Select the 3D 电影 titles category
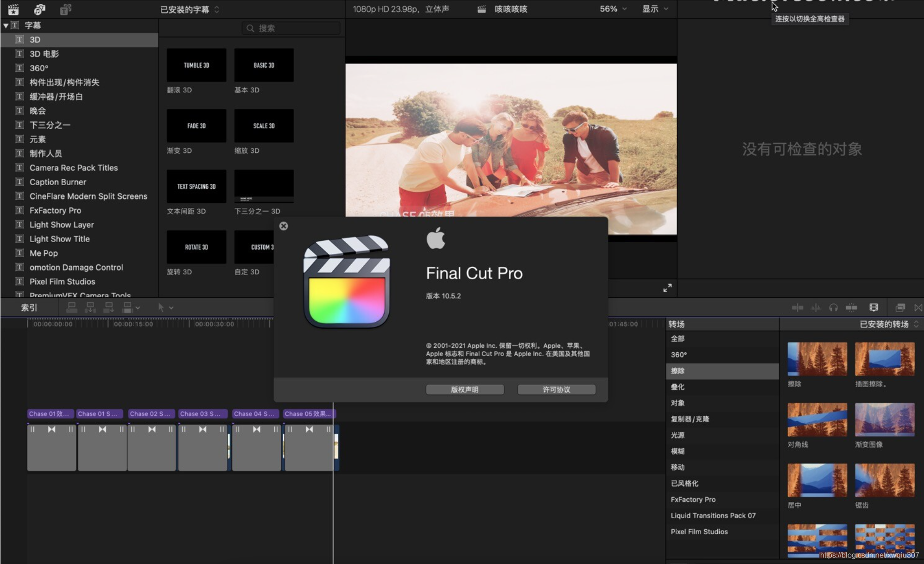The image size is (924, 564). 79,54
